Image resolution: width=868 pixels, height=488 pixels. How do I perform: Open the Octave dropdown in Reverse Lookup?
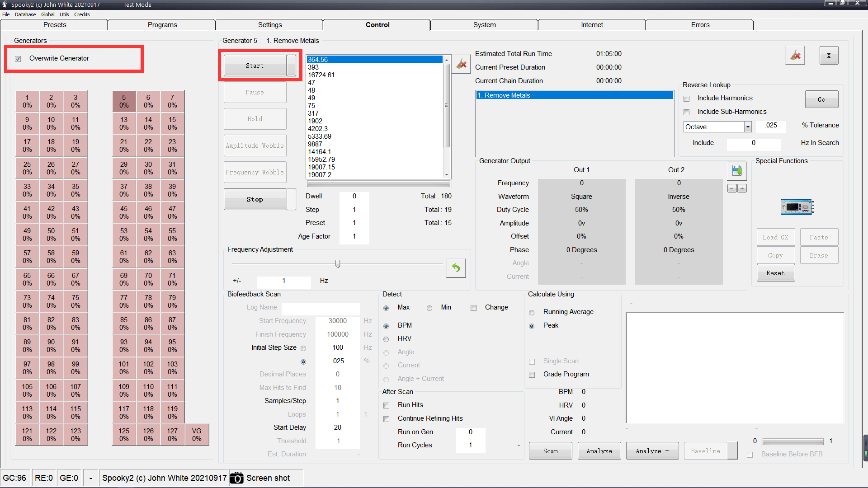pos(748,127)
